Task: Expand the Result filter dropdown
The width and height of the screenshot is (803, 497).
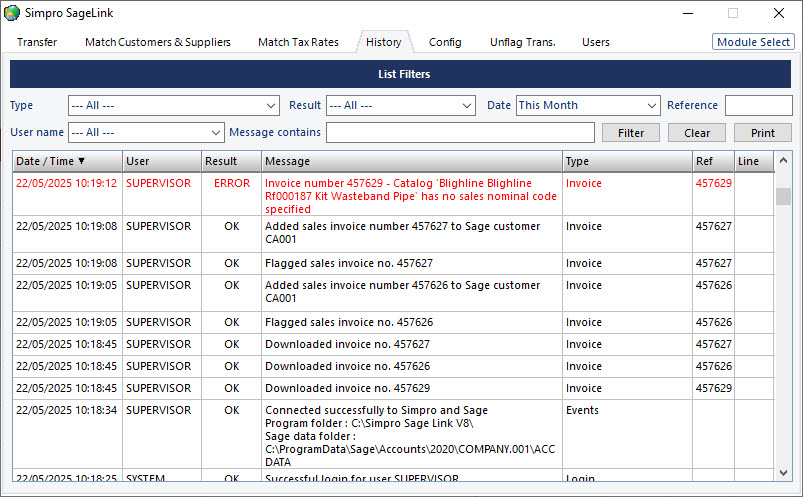Action: [x=400, y=105]
